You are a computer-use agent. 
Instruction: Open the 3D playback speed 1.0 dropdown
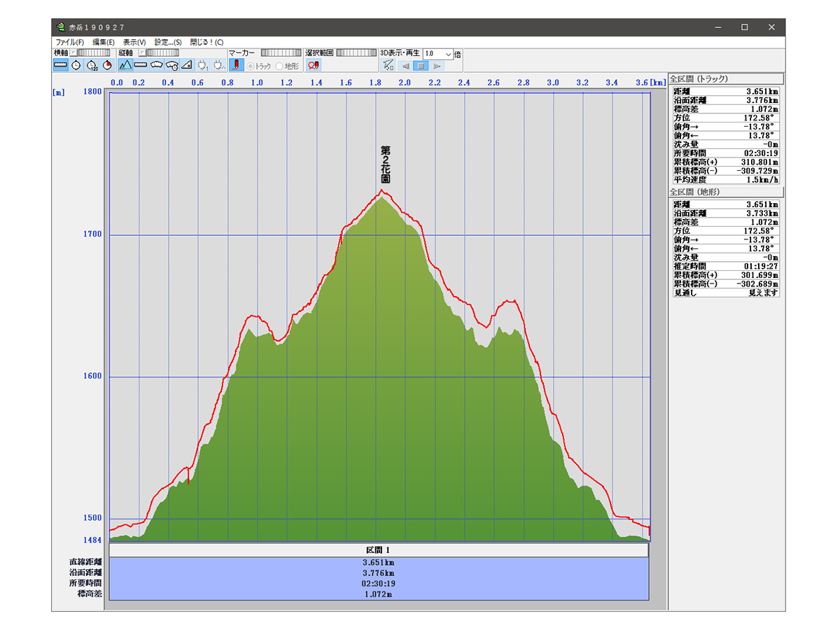pos(448,53)
